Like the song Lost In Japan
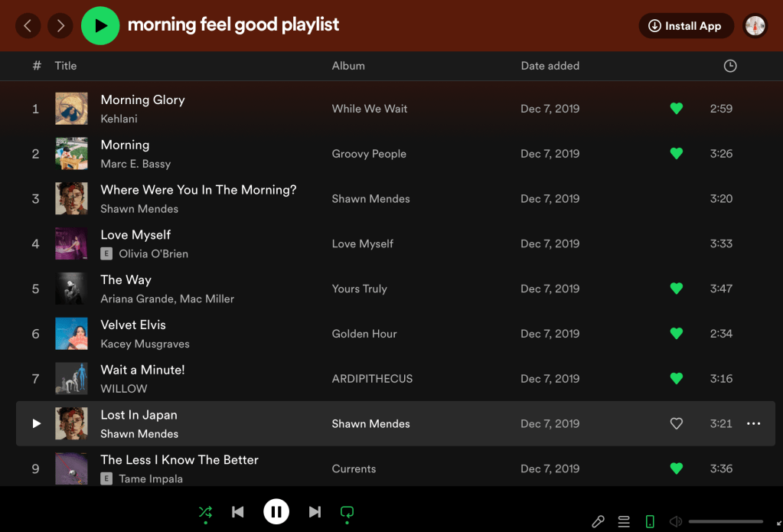Screen dimensions: 783x532 coord(676,423)
